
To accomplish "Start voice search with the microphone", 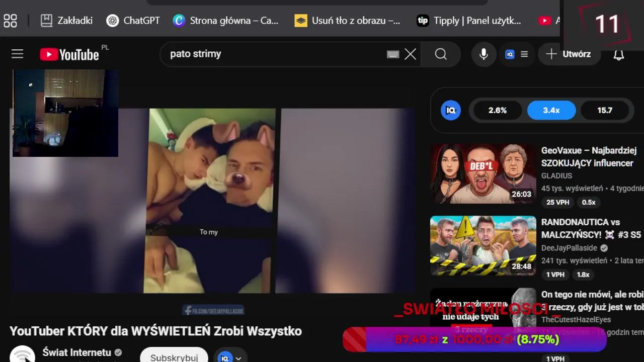I will pos(484,54).
